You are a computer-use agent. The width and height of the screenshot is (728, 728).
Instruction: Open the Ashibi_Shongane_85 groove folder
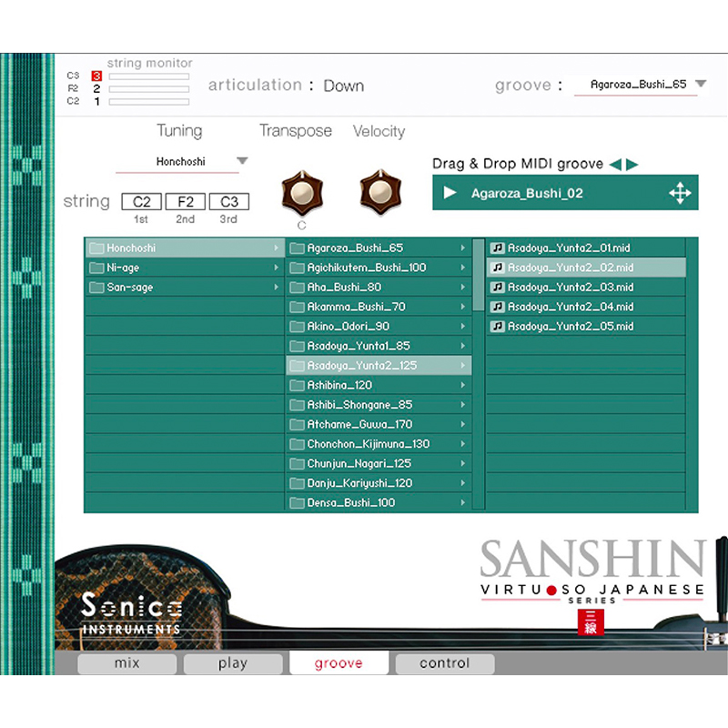coord(379,404)
